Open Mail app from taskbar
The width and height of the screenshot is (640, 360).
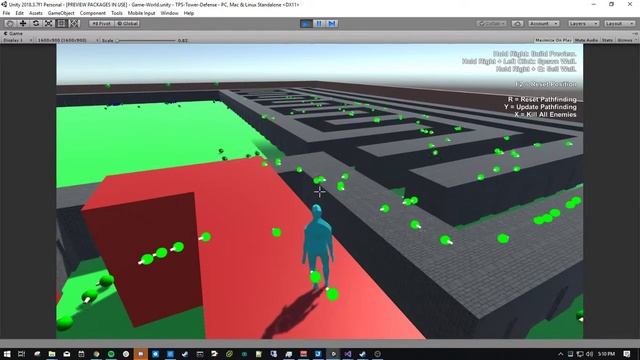67,354
